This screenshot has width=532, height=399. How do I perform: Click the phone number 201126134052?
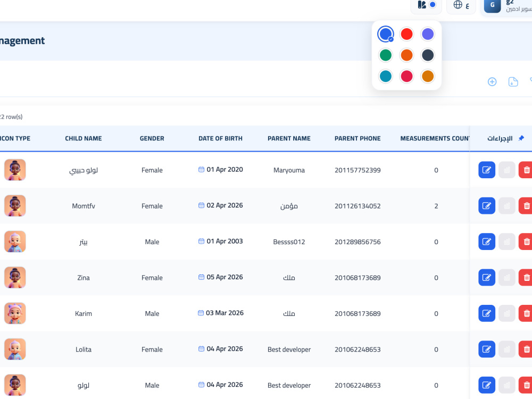tap(358, 206)
